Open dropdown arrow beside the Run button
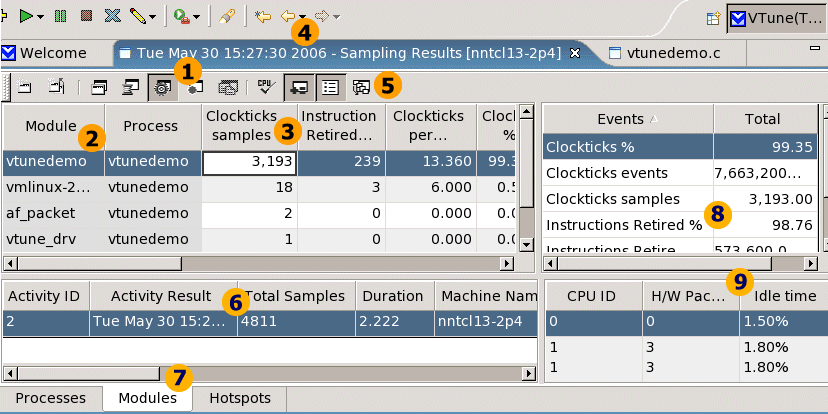Viewport: 828px width, 414px height. pyautogui.click(x=40, y=17)
